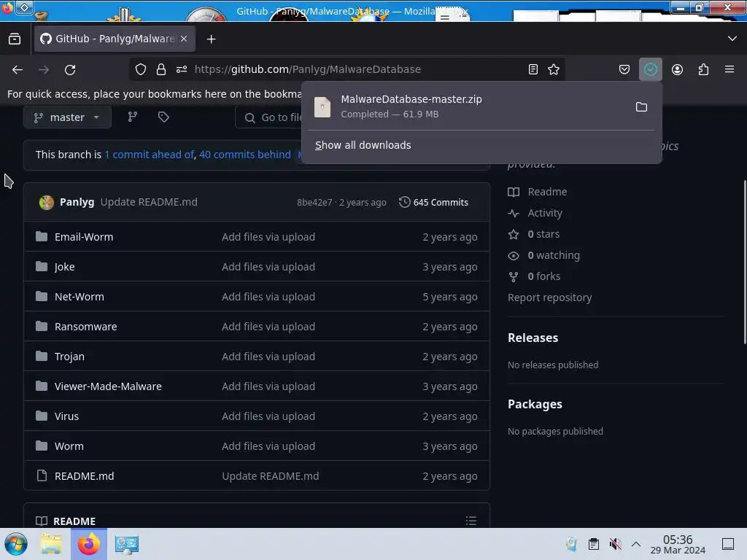This screenshot has height=560, width=747.
Task: Open the Releases heading link
Action: click(533, 338)
